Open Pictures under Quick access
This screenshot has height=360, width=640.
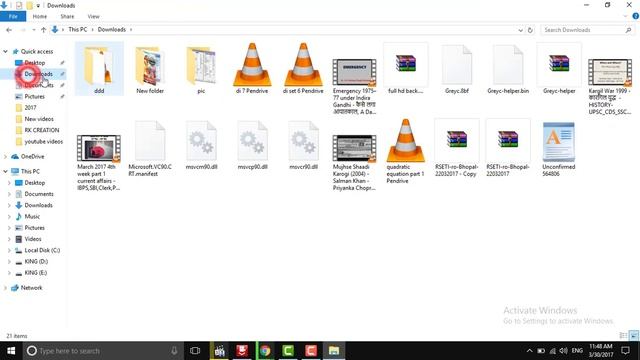[x=34, y=97]
